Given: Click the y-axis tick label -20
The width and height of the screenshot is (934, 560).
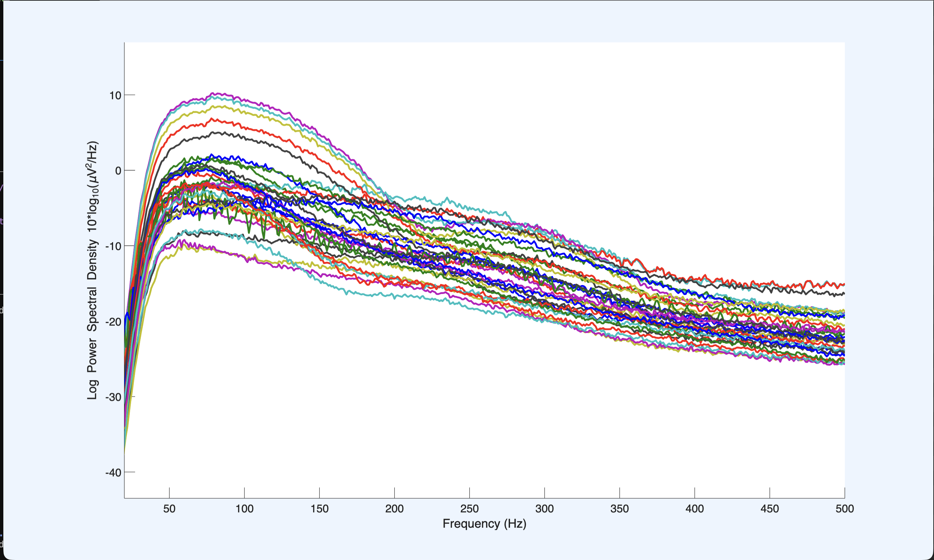Looking at the screenshot, I should tap(113, 322).
